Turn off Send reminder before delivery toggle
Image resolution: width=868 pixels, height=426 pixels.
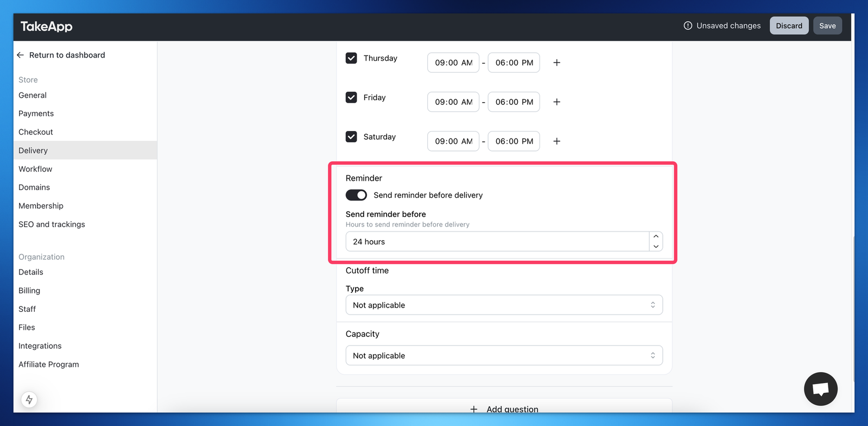coord(356,195)
